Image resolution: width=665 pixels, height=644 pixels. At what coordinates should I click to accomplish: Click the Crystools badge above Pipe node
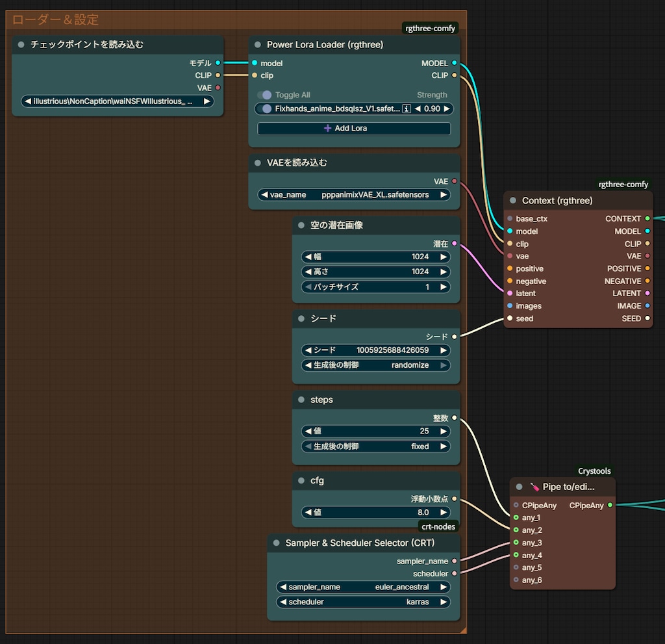pos(594,470)
